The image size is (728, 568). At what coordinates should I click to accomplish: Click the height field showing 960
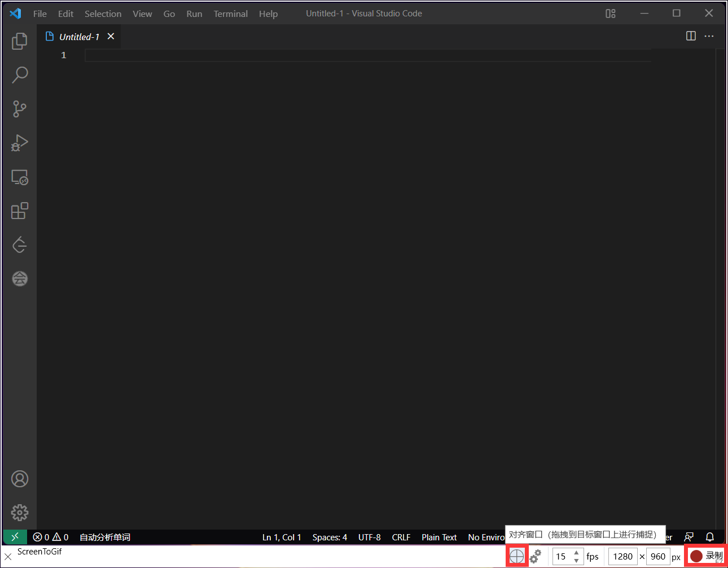coord(658,556)
